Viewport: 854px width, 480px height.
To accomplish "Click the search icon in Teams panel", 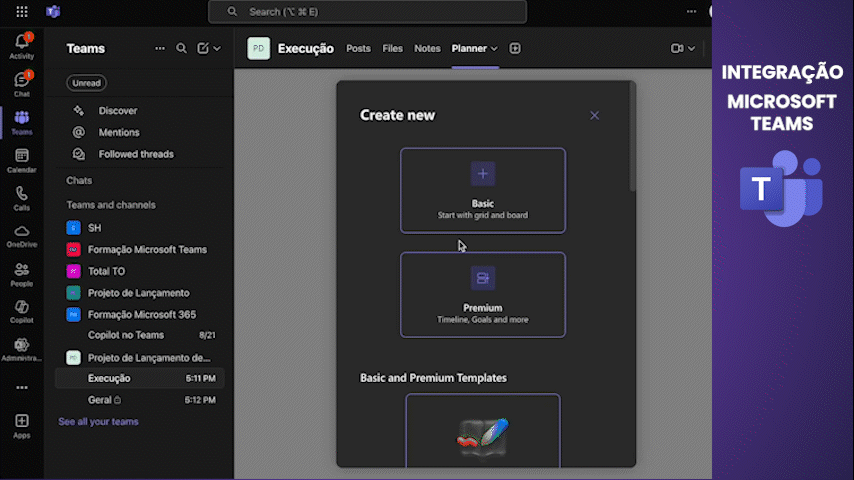I will coord(181,48).
